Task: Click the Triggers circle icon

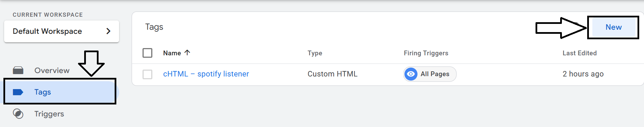Action: (18, 114)
